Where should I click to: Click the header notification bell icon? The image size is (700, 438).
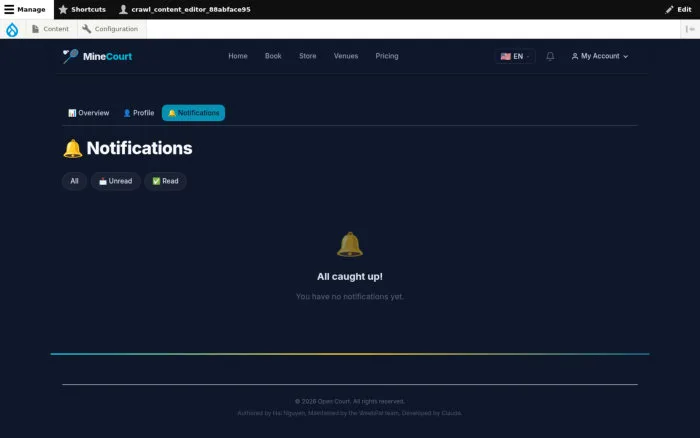pyautogui.click(x=550, y=56)
